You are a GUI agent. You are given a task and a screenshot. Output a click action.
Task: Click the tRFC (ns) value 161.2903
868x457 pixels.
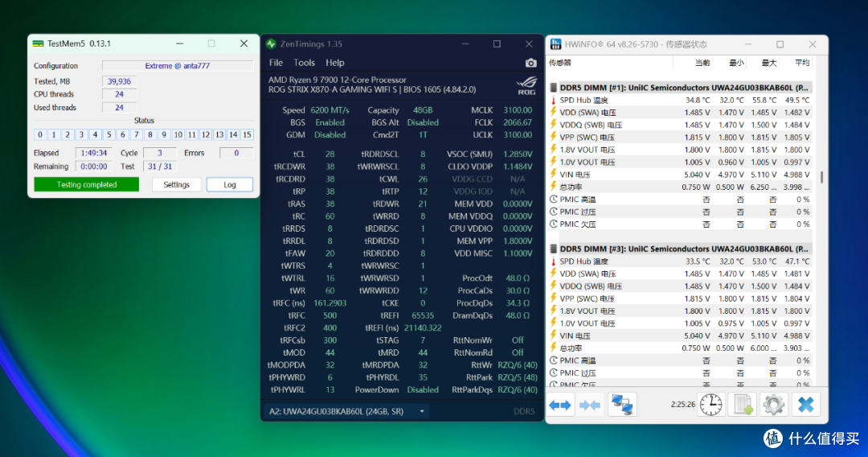click(330, 303)
